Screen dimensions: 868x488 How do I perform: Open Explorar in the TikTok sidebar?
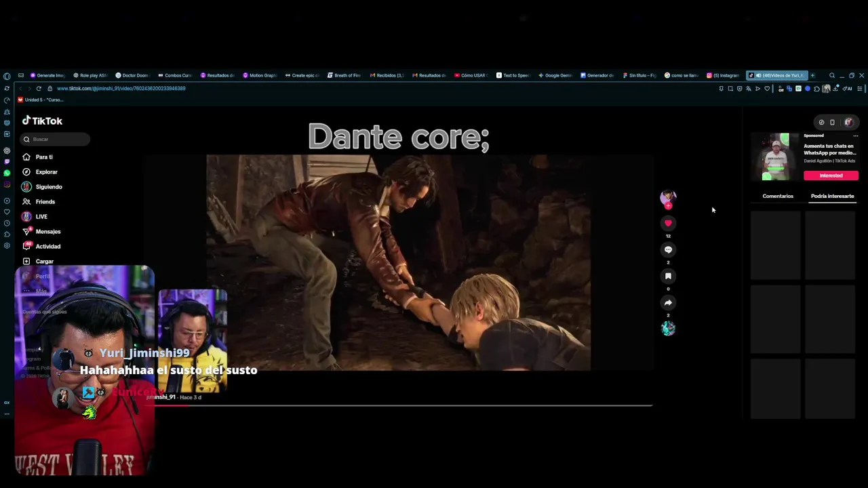point(40,172)
